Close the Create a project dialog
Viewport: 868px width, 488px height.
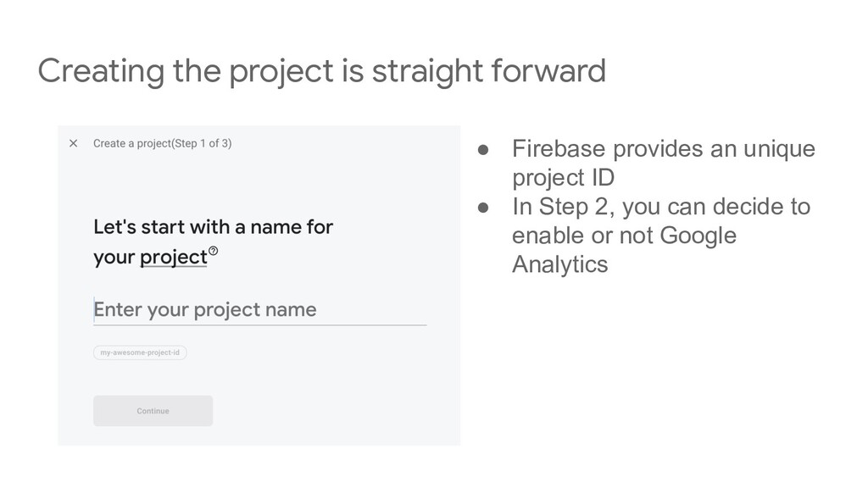coord(73,143)
